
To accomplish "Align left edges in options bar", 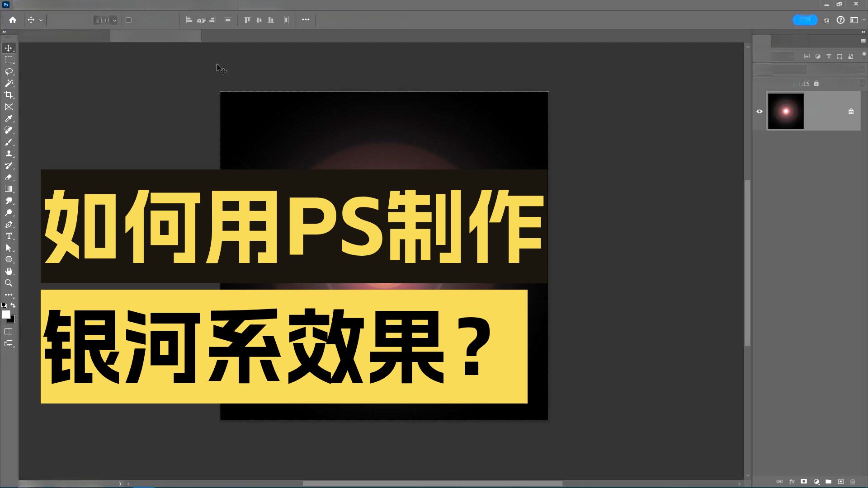I will click(189, 20).
